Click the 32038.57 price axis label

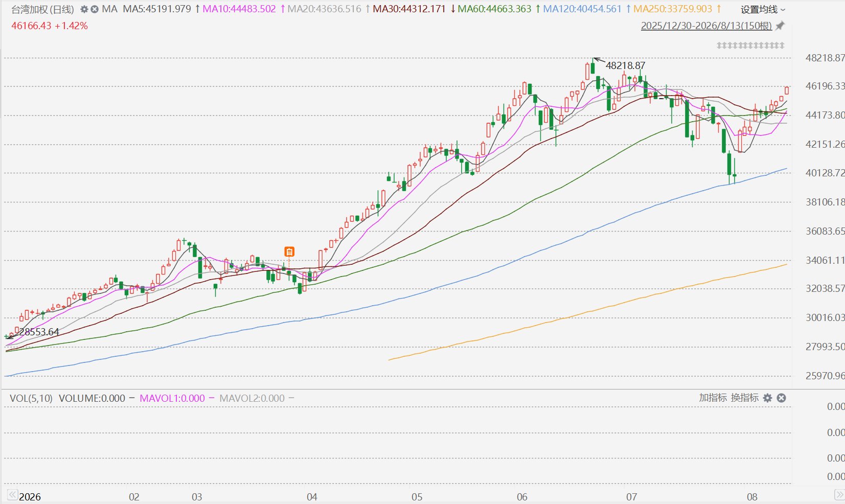tap(825, 288)
